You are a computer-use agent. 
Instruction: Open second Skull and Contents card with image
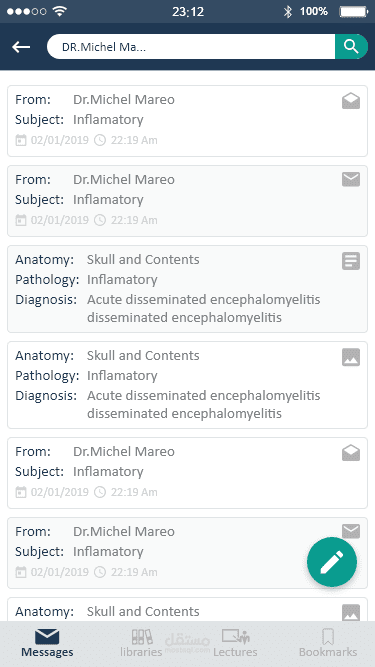click(x=188, y=385)
